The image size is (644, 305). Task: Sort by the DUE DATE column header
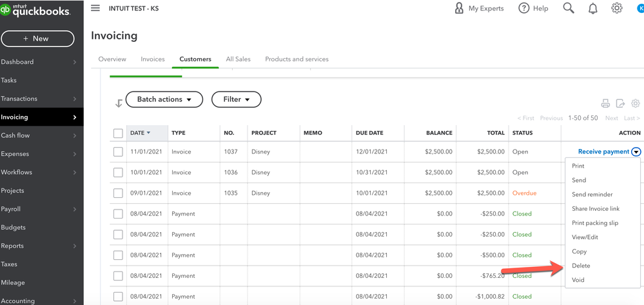[x=369, y=133]
